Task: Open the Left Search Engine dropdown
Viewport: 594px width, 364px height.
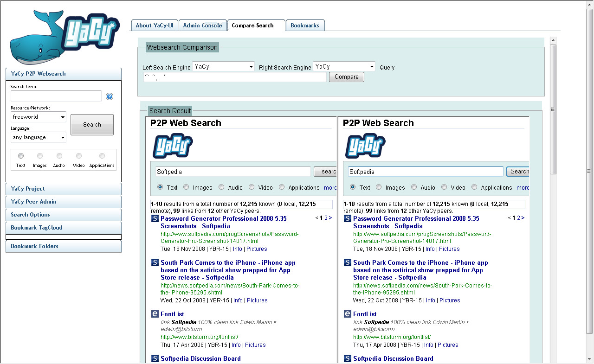Action: tap(224, 67)
